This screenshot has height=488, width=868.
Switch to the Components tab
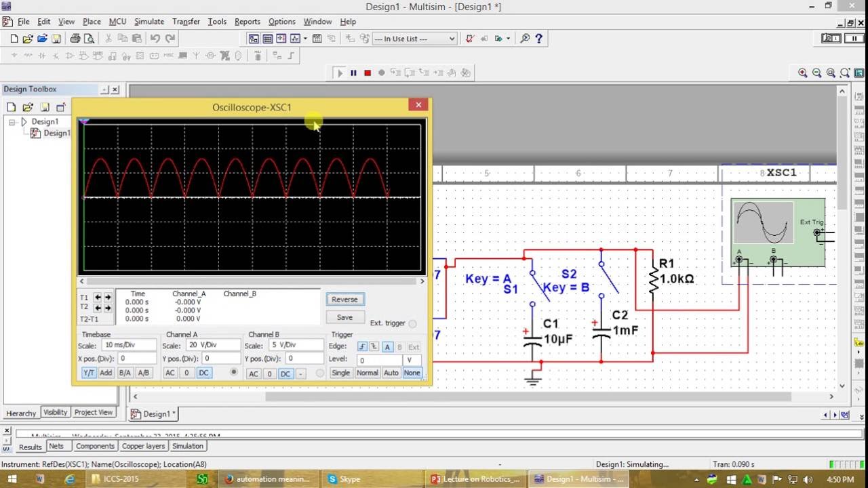pos(95,446)
